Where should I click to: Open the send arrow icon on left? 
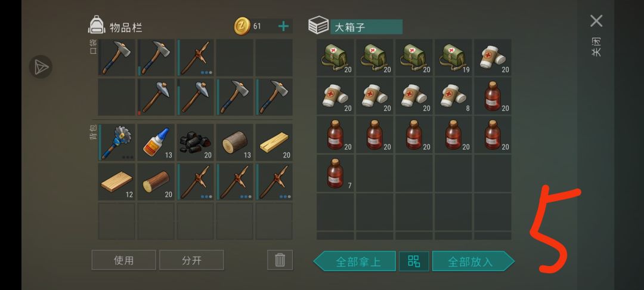point(41,67)
